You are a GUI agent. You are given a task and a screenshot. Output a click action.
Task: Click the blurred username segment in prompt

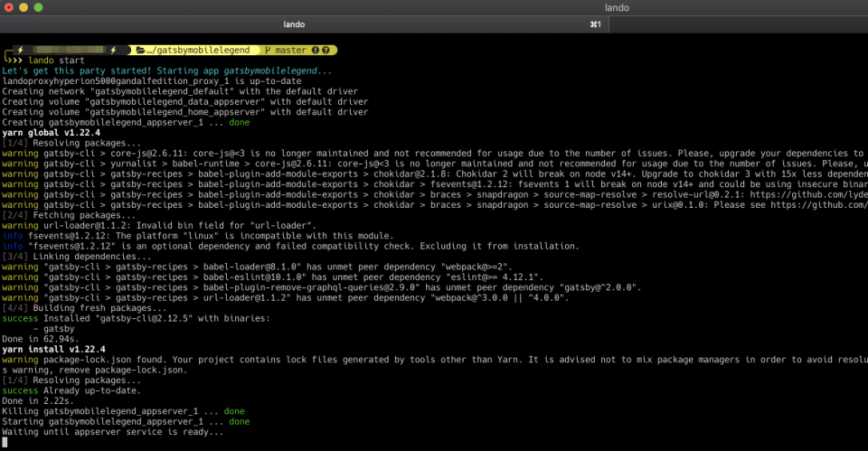(x=67, y=50)
